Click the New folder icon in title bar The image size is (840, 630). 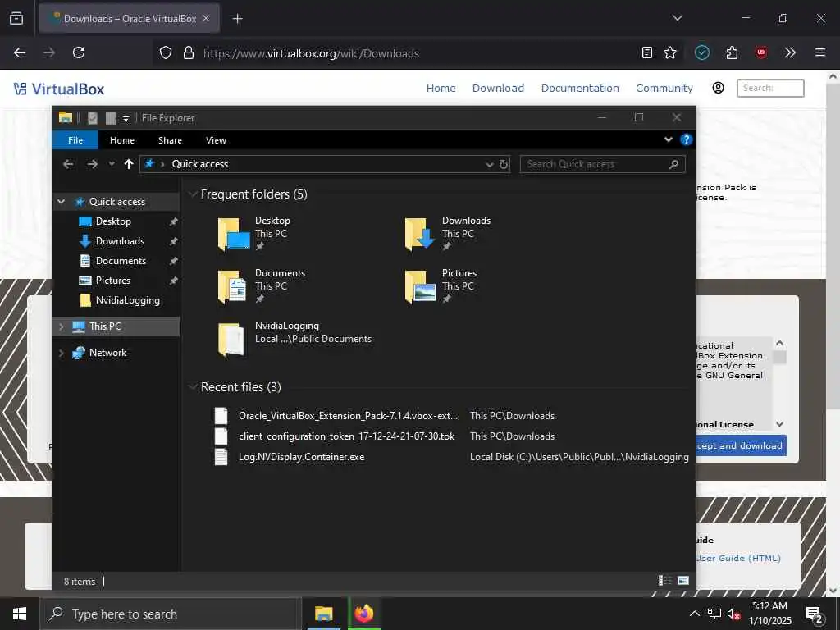point(111,118)
